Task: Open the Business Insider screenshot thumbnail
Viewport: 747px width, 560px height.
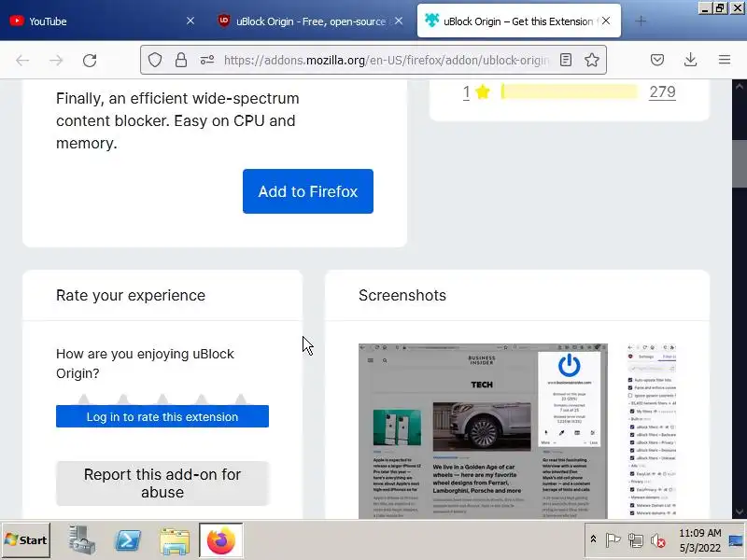Action: 483,431
